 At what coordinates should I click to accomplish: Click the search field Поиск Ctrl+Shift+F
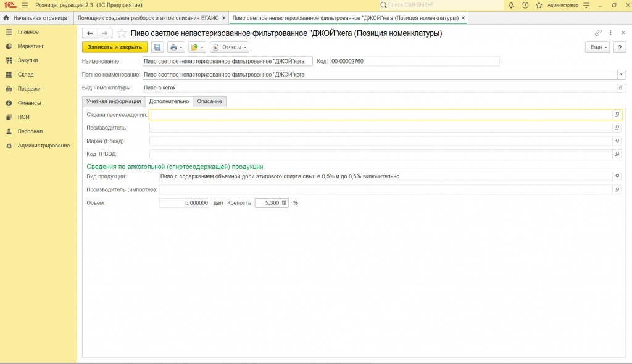click(x=441, y=5)
